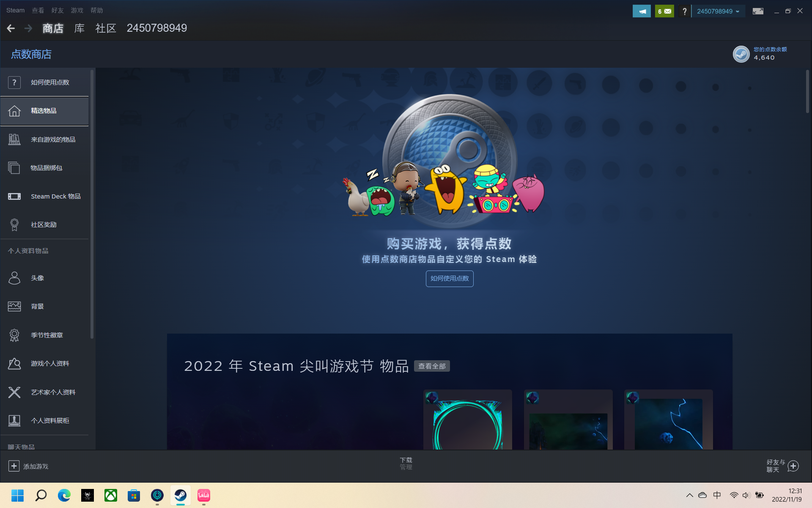Screen dimensions: 812x508
Task: Open the 2450798949 profile tab
Action: pyautogui.click(x=156, y=28)
